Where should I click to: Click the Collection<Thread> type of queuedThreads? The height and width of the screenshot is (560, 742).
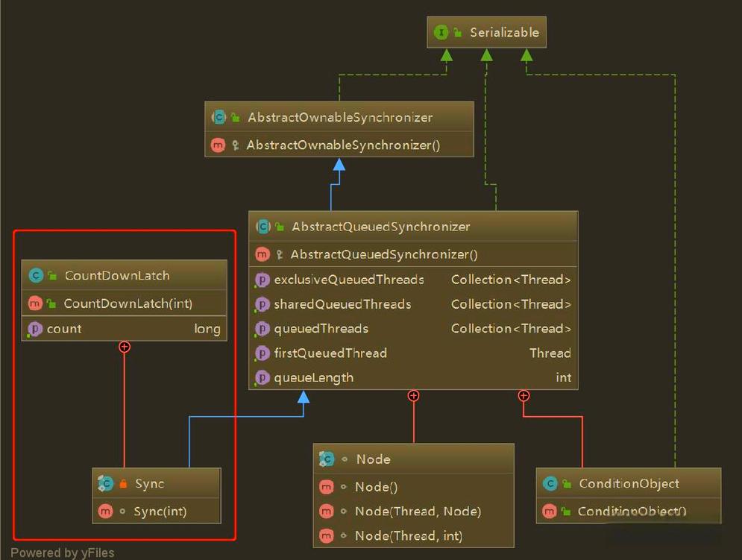(x=511, y=329)
